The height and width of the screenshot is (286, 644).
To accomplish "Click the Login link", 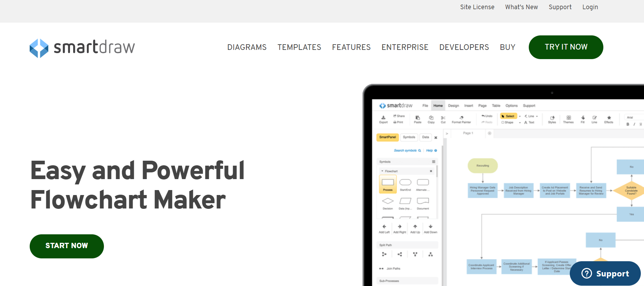I will pyautogui.click(x=590, y=7).
